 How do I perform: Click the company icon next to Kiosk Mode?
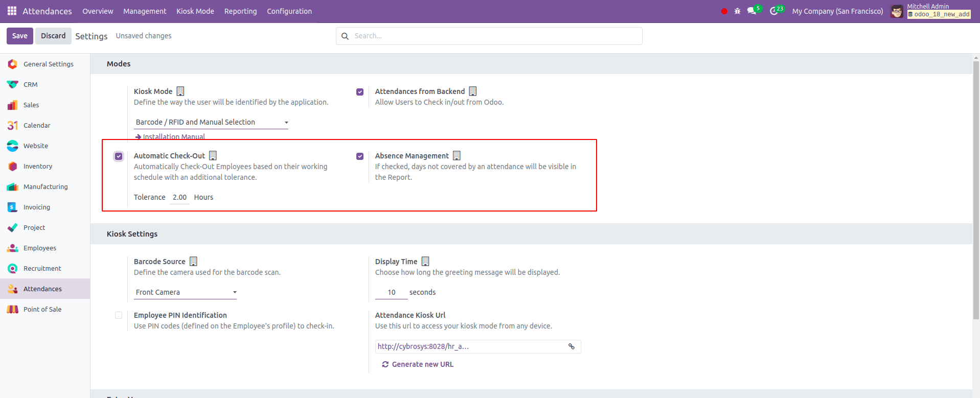pos(180,91)
